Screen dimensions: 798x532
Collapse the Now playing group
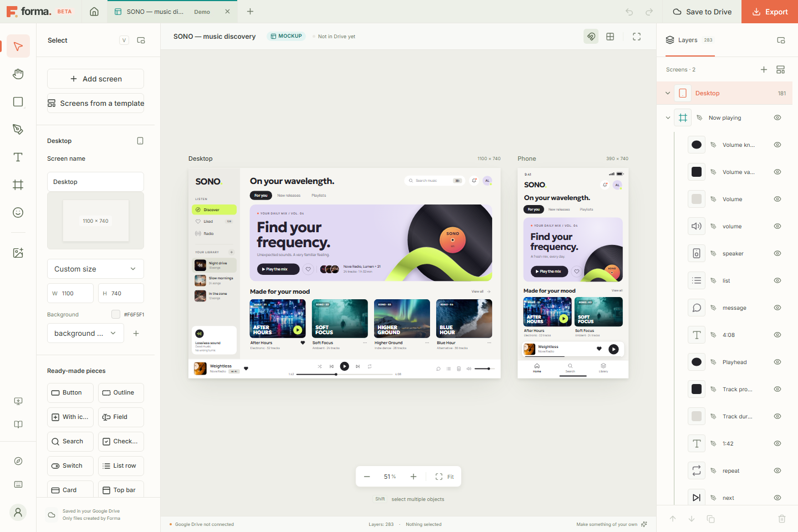point(668,117)
